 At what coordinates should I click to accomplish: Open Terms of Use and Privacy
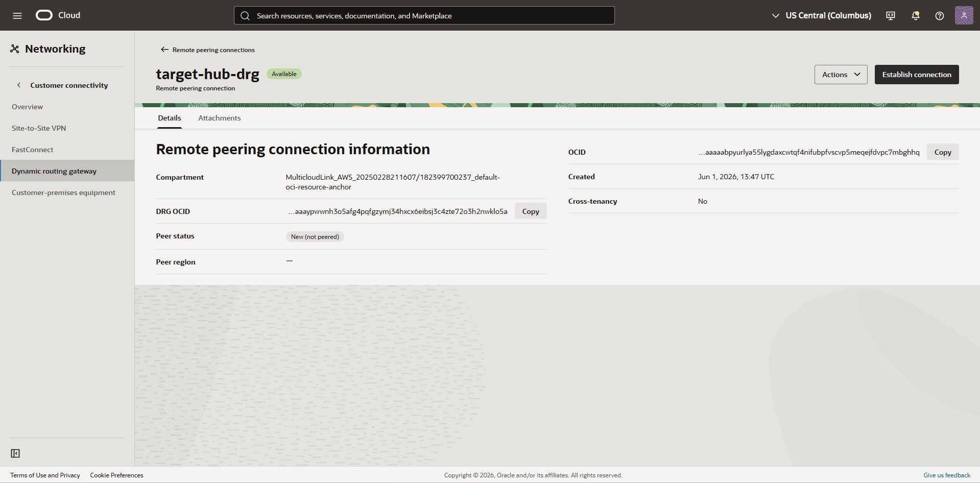45,475
